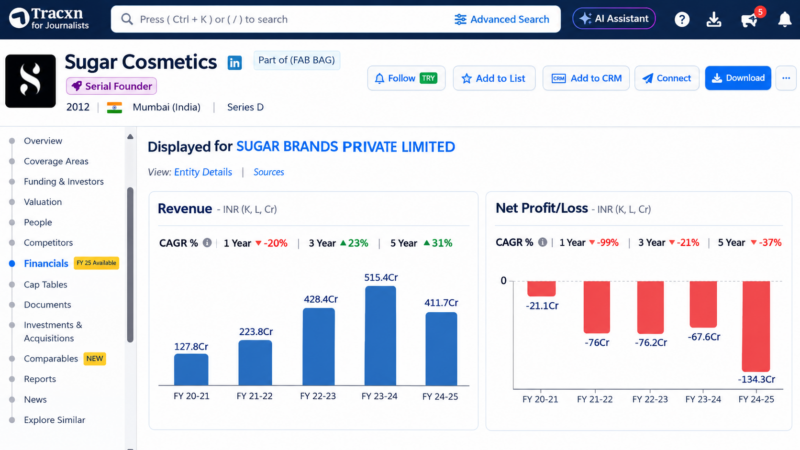Click the Sugar Cosmetics company logo
Image resolution: width=800 pixels, height=450 pixels.
click(x=31, y=81)
